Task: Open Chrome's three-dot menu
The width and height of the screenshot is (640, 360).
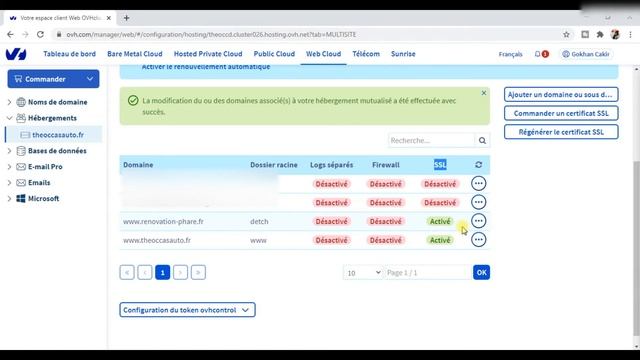Action: 631,35
